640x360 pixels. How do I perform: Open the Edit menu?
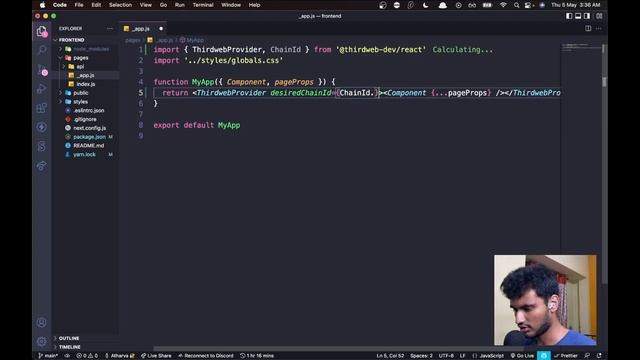pyautogui.click(x=96, y=5)
